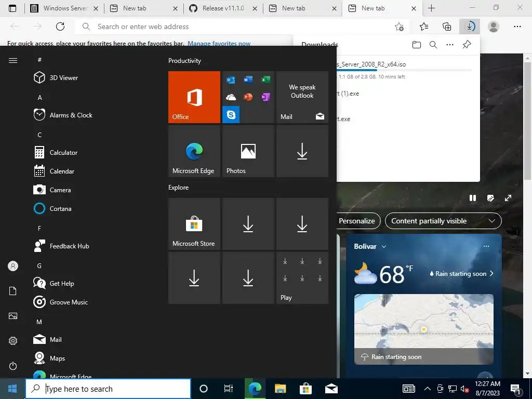This screenshot has height=399, width=532.
Task: Add this page to favorites star
Action: 400,26
